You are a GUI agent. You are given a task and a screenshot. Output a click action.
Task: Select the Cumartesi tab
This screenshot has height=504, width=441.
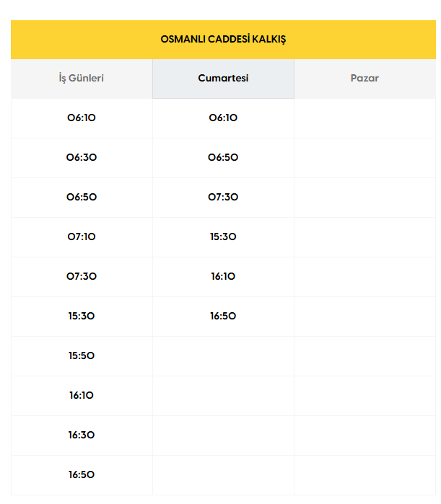[x=223, y=78]
